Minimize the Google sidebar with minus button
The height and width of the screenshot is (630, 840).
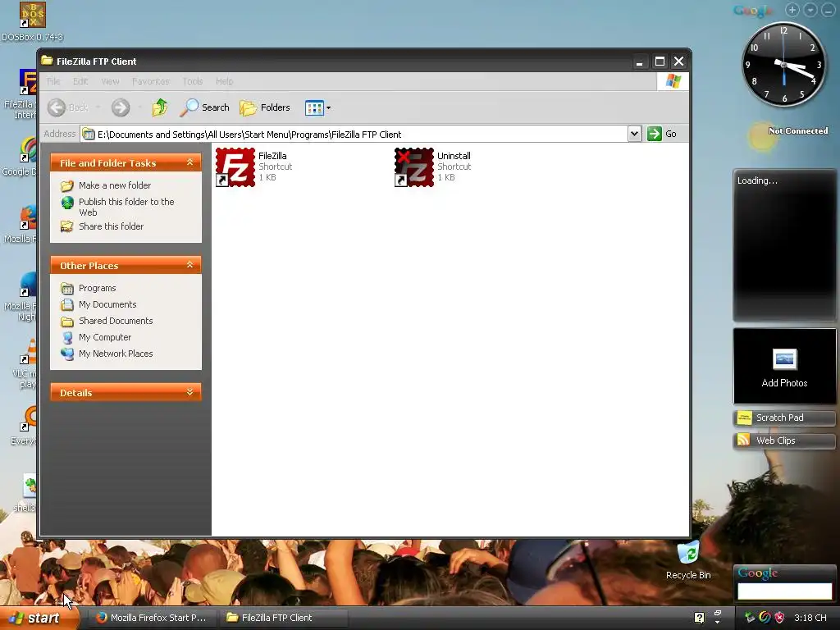click(x=829, y=10)
